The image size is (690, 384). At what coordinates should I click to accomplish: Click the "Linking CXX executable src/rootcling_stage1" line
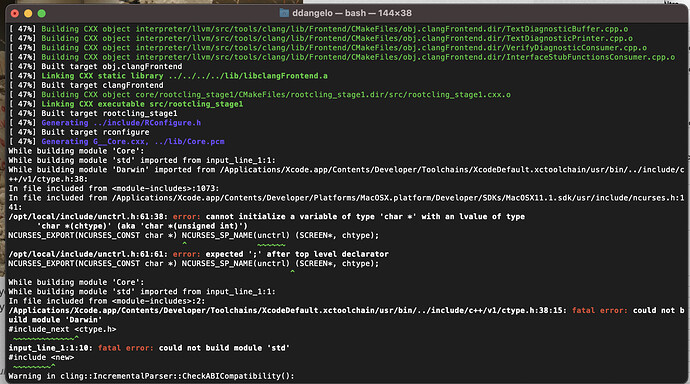coord(126,104)
